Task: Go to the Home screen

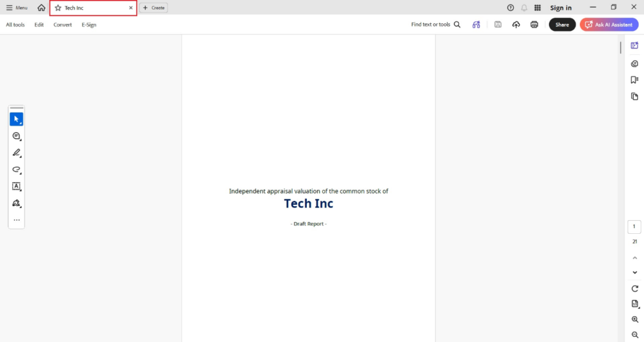Action: tap(41, 8)
